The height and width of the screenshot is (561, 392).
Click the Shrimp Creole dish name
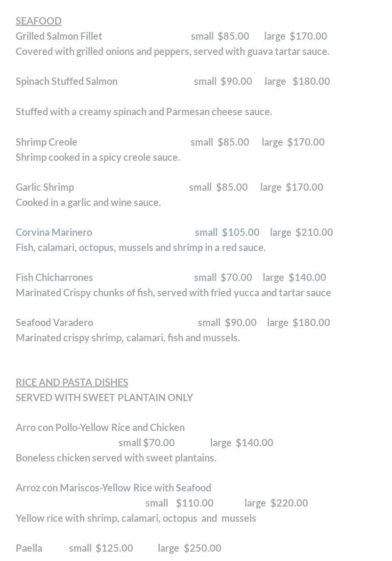click(47, 142)
